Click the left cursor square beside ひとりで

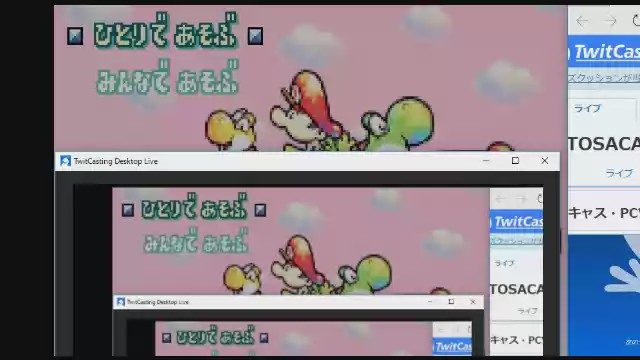coord(75,36)
